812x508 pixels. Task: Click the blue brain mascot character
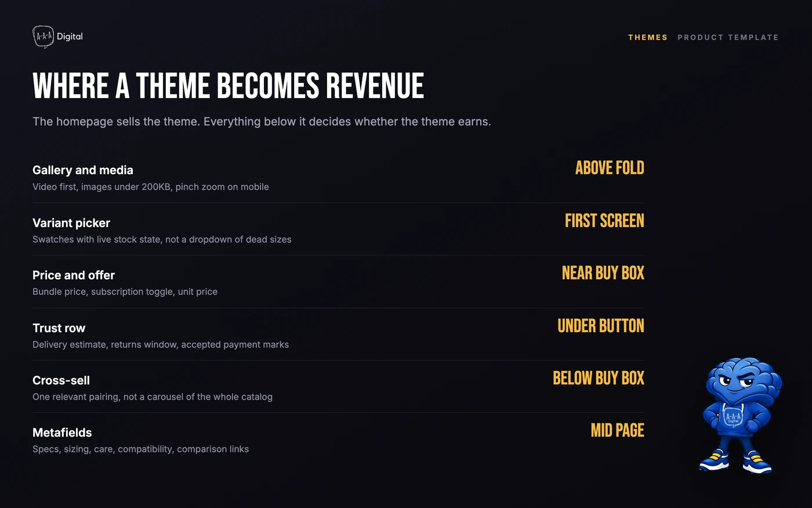pyautogui.click(x=740, y=416)
